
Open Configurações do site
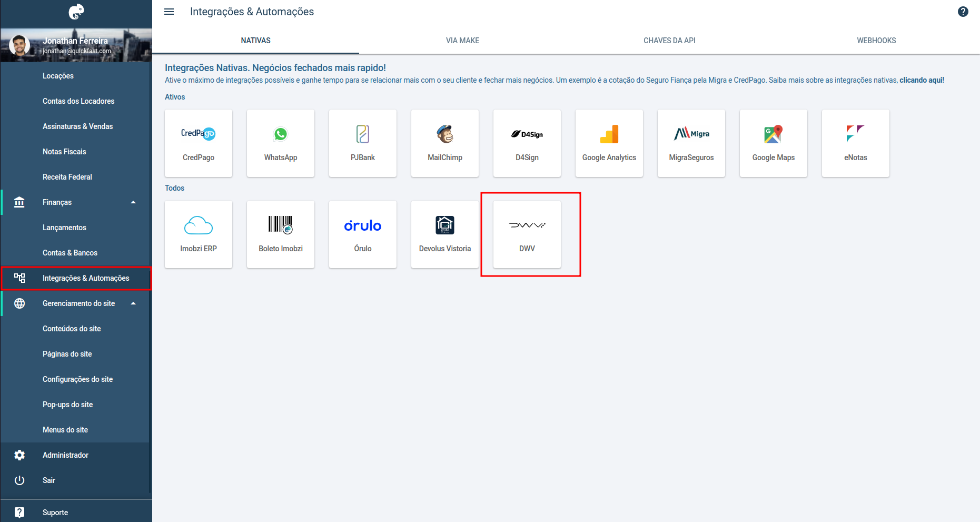77,379
